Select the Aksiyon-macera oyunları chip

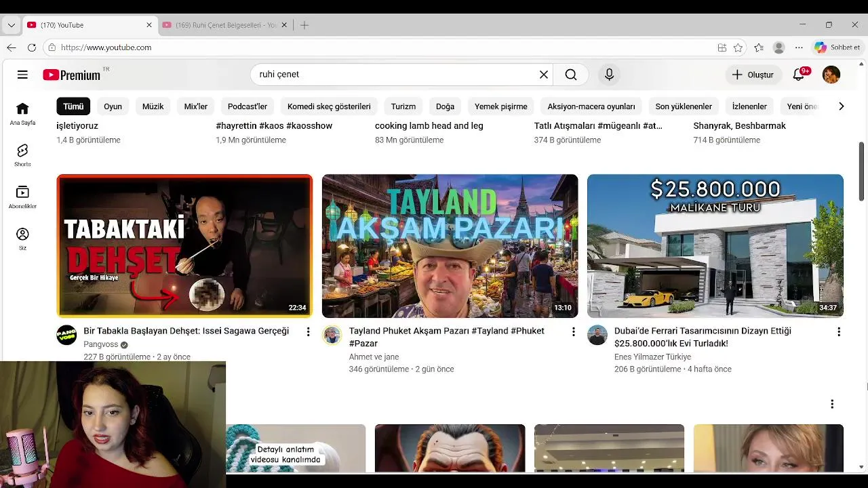coord(591,106)
